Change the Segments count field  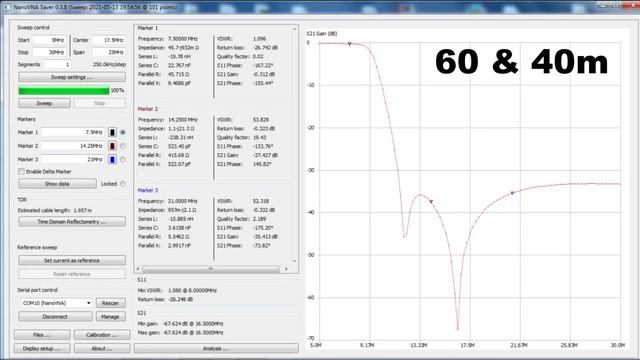(x=57, y=64)
